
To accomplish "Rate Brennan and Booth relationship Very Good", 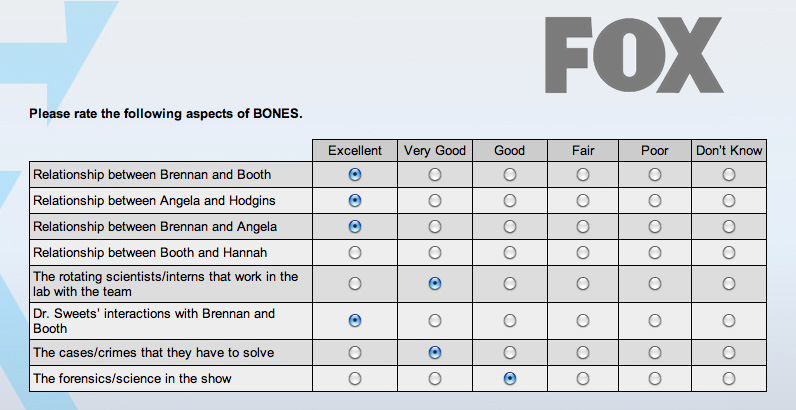I will point(435,175).
